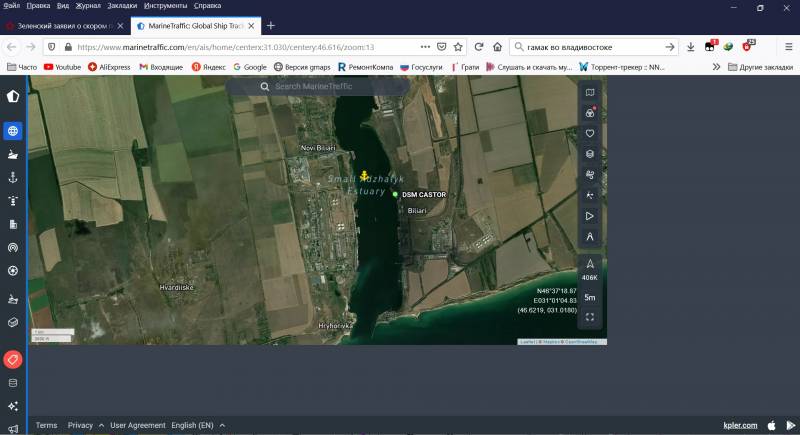Switch to the Зеленский заявил browser tab
This screenshot has height=435, width=800.
click(60, 25)
